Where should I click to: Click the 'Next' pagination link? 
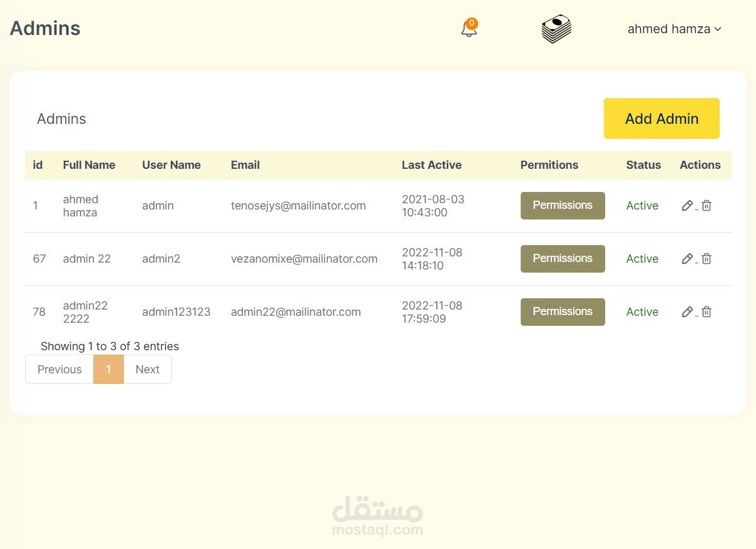pos(147,369)
